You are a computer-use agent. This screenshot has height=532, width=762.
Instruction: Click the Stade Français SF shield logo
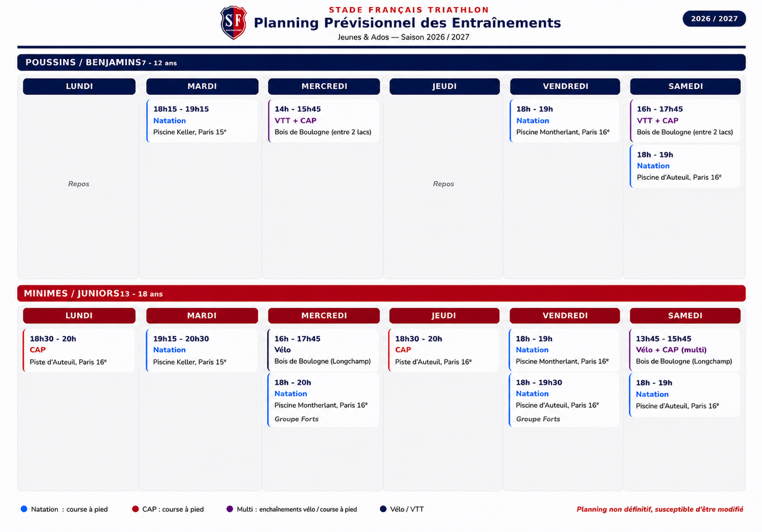coord(234,23)
